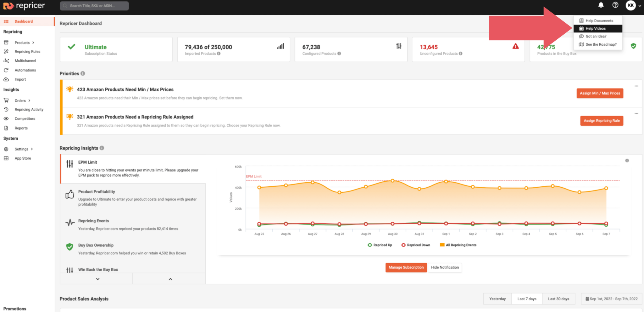Open options menu for Repricing Rule priority
This screenshot has height=312, width=644.
(x=636, y=113)
